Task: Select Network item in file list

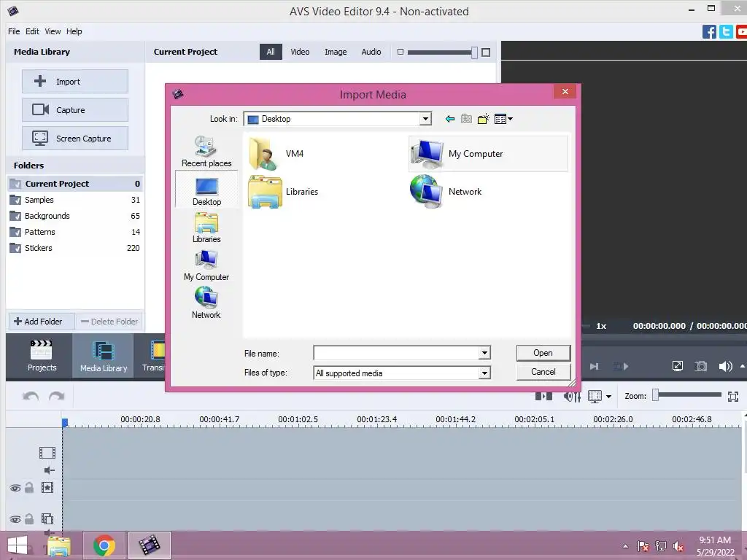Action: pos(446,192)
